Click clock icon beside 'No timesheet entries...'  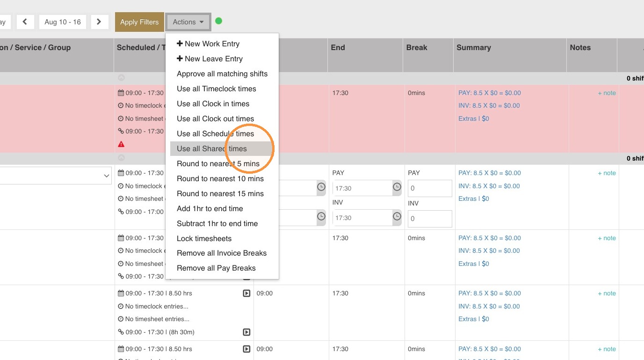pos(121,319)
